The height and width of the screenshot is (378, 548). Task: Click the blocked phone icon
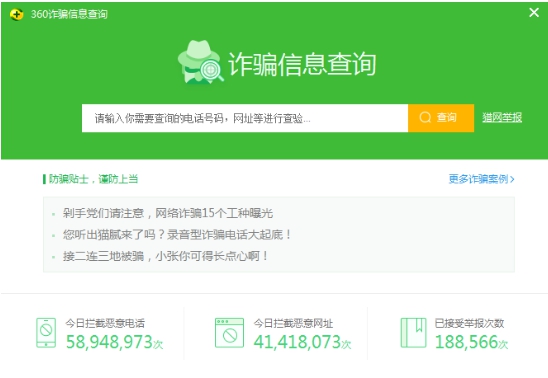click(46, 333)
